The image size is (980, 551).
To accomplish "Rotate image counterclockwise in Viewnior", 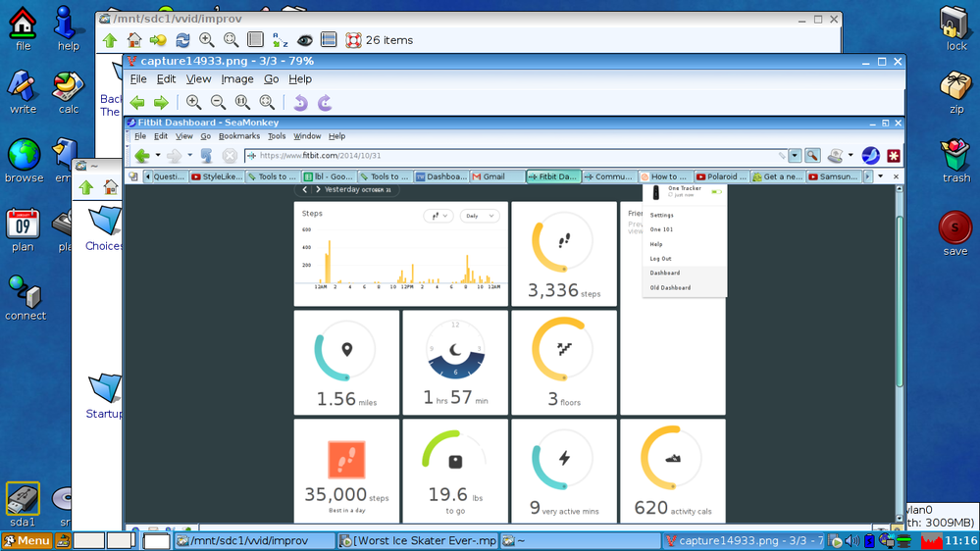I will pos(300,102).
